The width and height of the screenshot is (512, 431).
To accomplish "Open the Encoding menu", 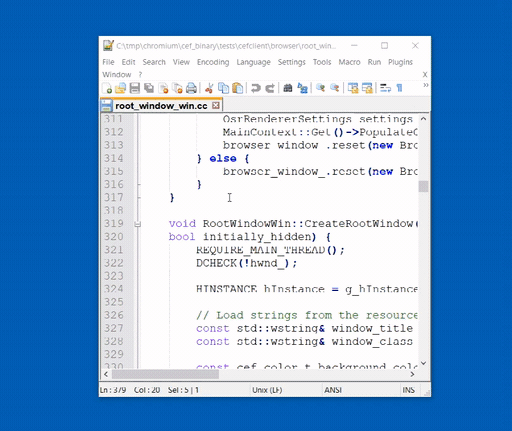I will [213, 62].
